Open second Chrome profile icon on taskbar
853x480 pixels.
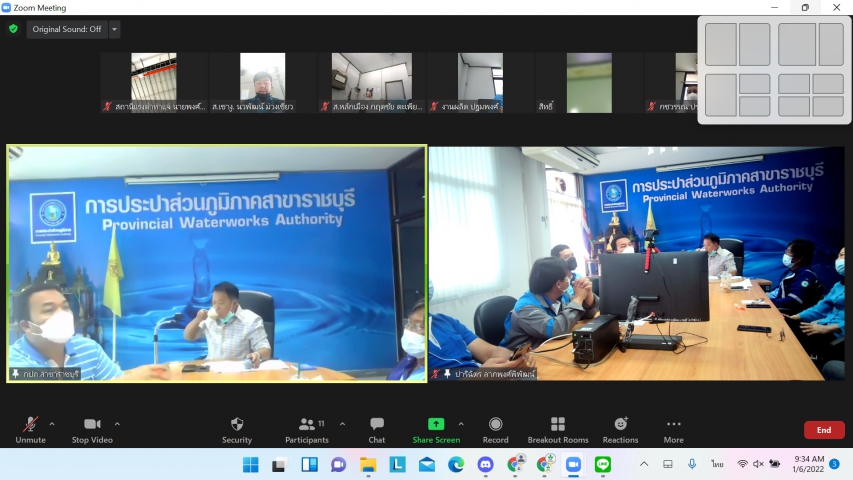click(x=544, y=464)
